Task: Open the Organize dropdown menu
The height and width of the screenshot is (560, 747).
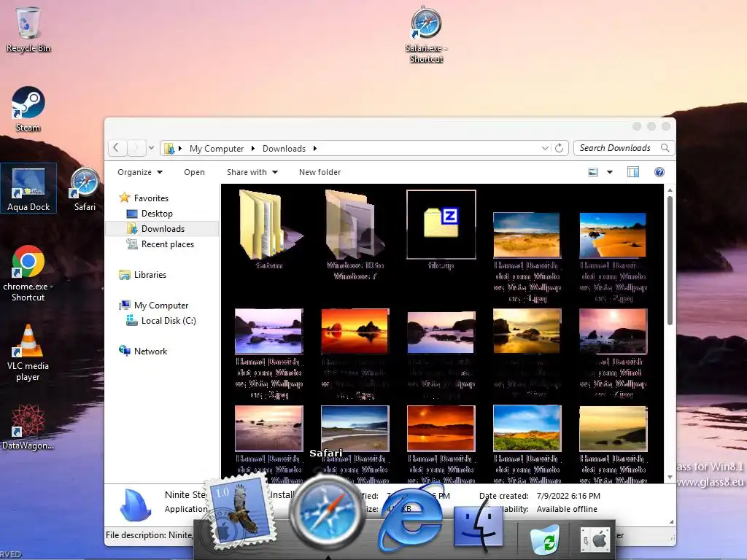Action: click(139, 172)
